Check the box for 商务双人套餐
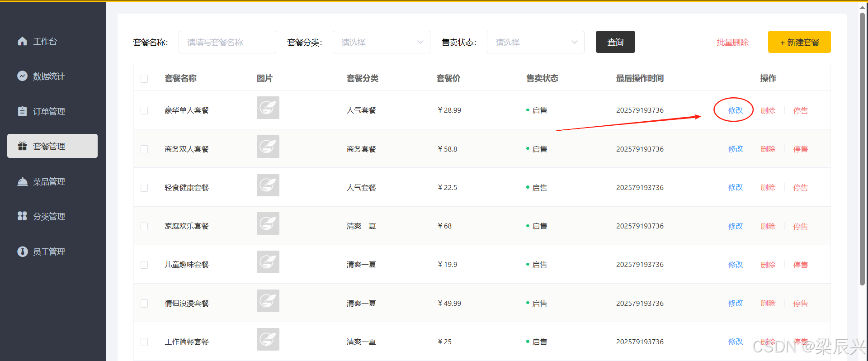This screenshot has width=868, height=361. coord(144,149)
